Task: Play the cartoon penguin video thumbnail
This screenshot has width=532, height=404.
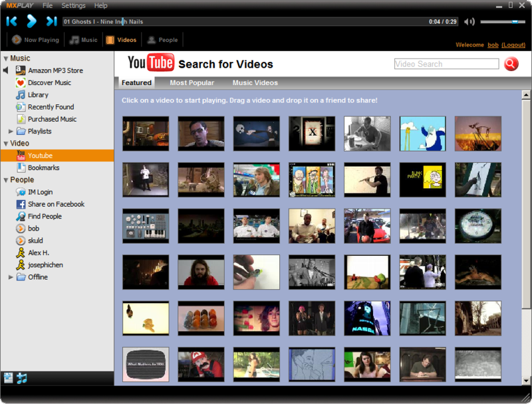Action: (422, 134)
